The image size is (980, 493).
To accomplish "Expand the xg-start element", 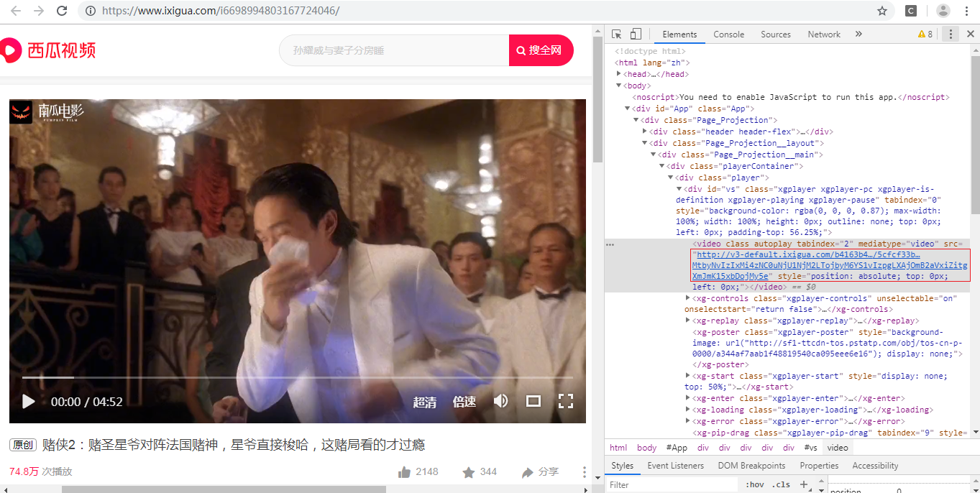I will tap(688, 376).
